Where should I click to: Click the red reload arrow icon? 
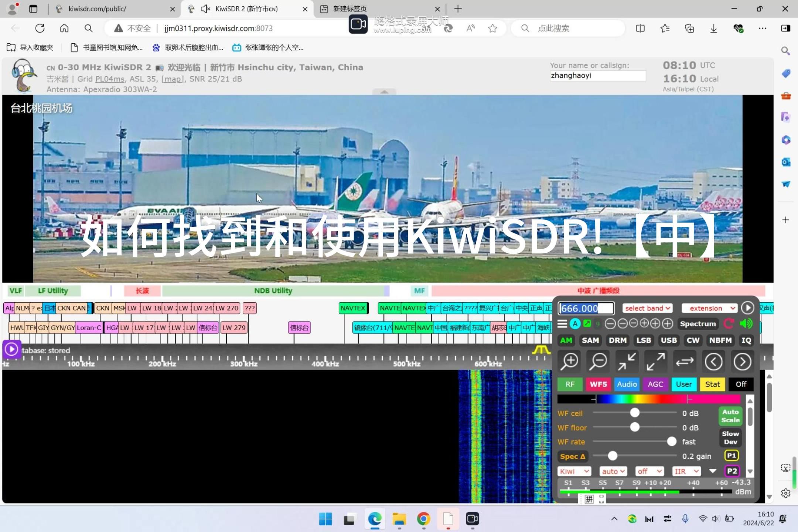point(729,324)
